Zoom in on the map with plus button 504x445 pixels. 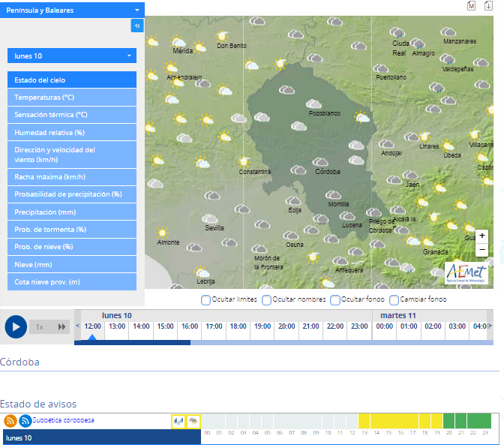pyautogui.click(x=481, y=235)
